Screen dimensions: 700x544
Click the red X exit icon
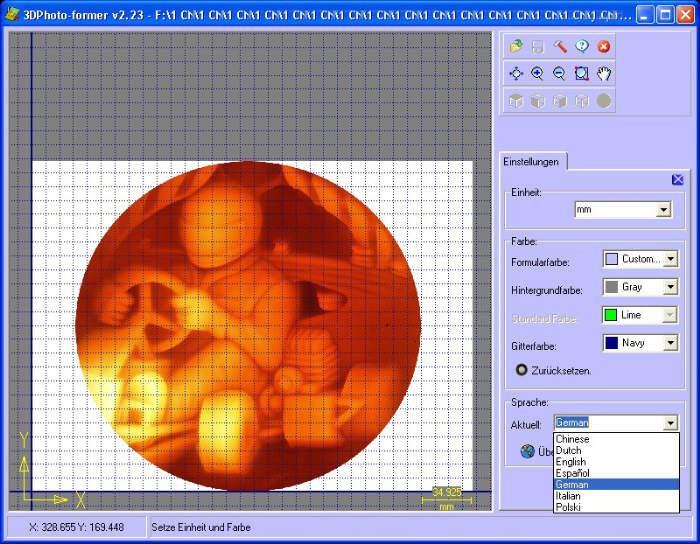[604, 46]
